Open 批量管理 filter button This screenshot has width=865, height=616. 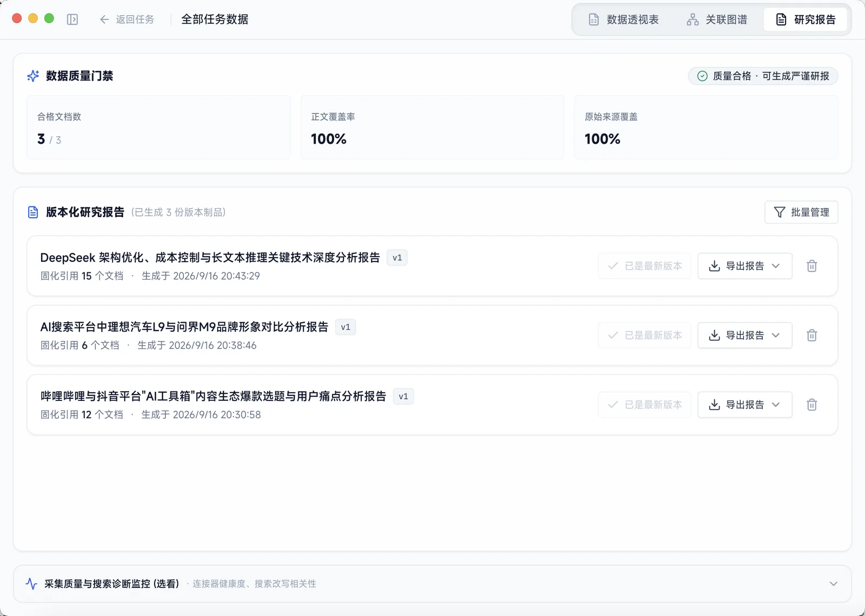tap(801, 212)
